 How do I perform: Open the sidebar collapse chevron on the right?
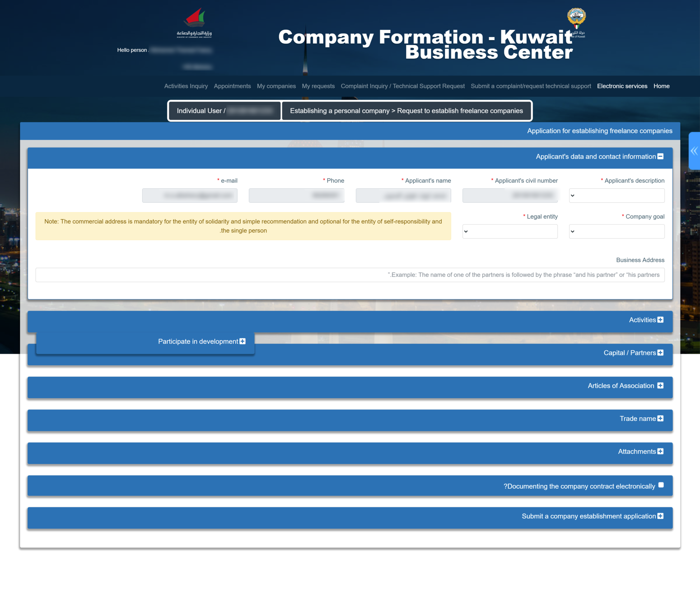click(x=695, y=151)
